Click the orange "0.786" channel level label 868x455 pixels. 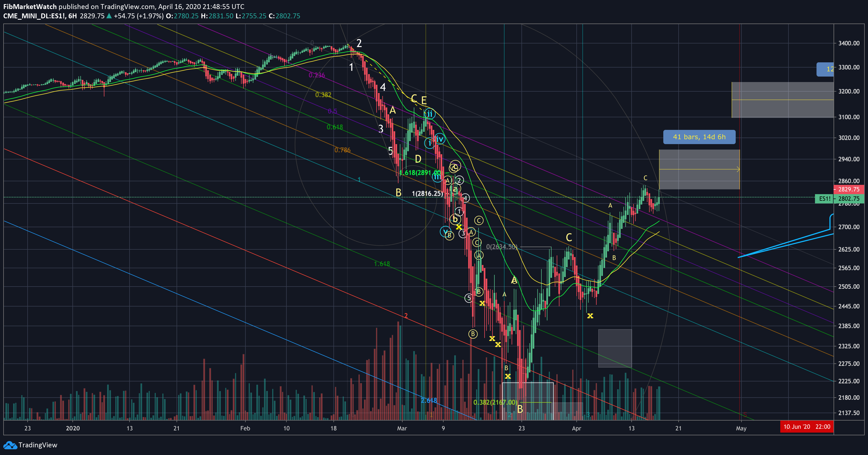[x=342, y=150]
